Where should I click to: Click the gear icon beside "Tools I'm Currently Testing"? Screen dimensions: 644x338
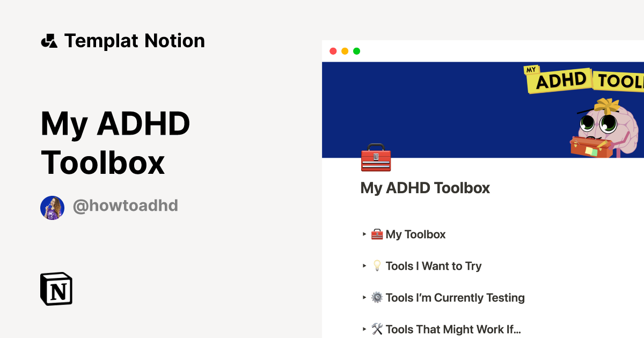point(377,297)
